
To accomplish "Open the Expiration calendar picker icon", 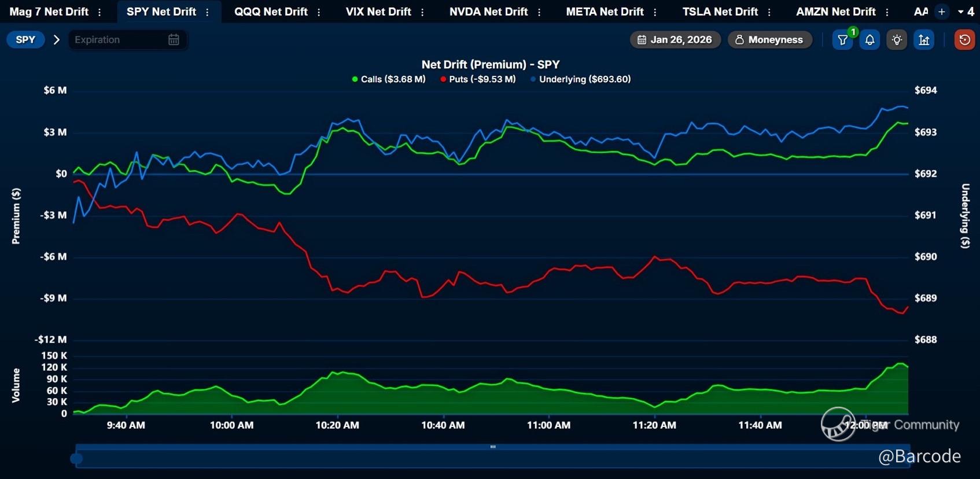I will pos(174,39).
